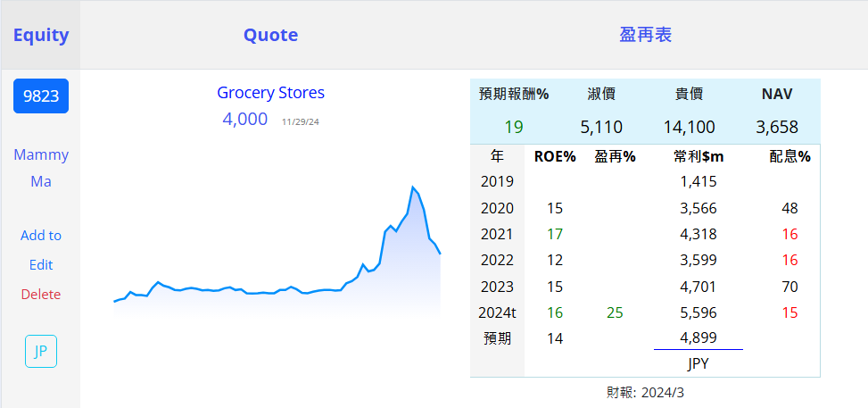
Task: Click the Add to link
Action: (41, 236)
